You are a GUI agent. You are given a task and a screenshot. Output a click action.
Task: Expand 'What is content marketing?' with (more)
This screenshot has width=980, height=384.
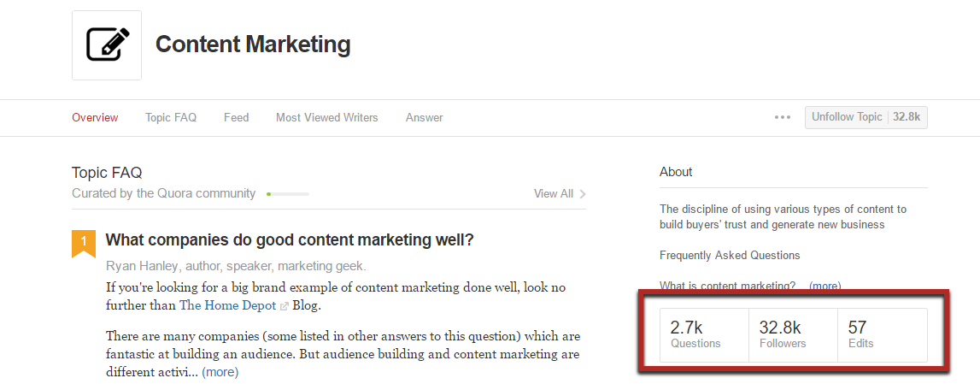(825, 286)
